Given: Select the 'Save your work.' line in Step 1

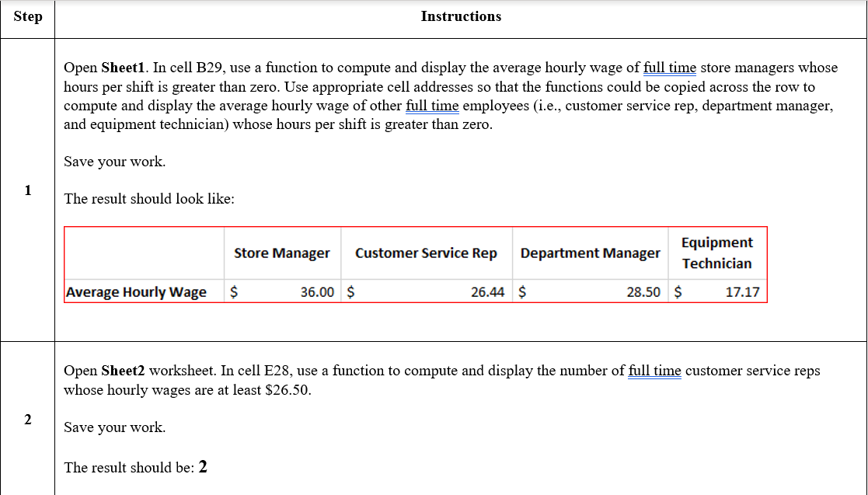Looking at the screenshot, I should [114, 162].
